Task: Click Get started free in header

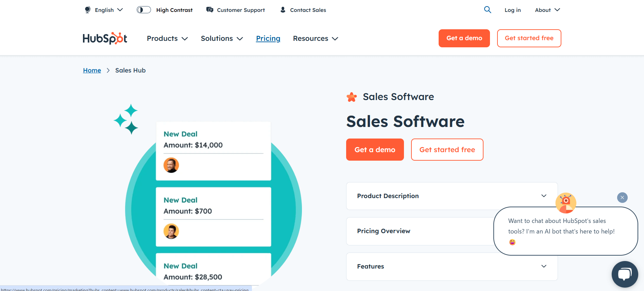Action: 529,38
